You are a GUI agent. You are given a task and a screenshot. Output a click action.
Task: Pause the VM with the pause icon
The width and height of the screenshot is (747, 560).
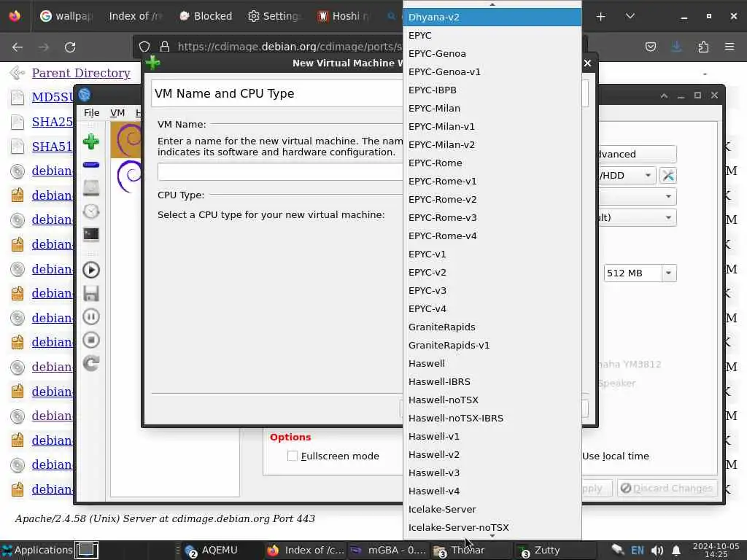pyautogui.click(x=91, y=316)
